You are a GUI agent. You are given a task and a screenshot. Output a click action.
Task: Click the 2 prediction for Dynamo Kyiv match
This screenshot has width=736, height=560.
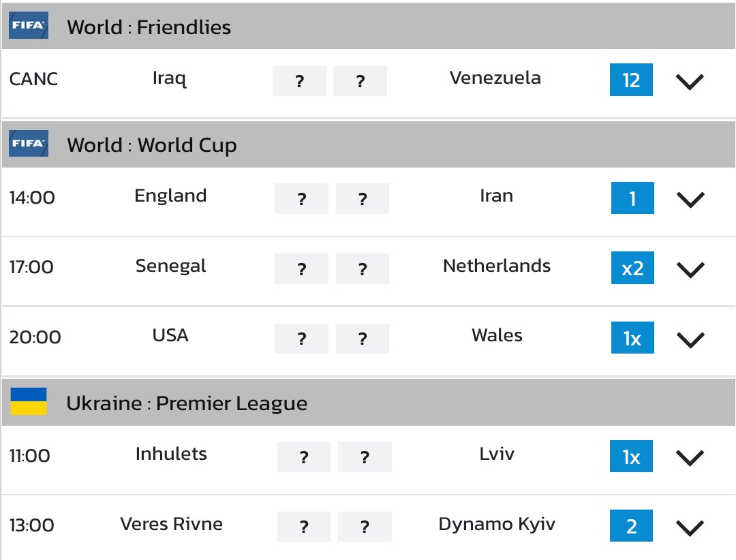[631, 527]
